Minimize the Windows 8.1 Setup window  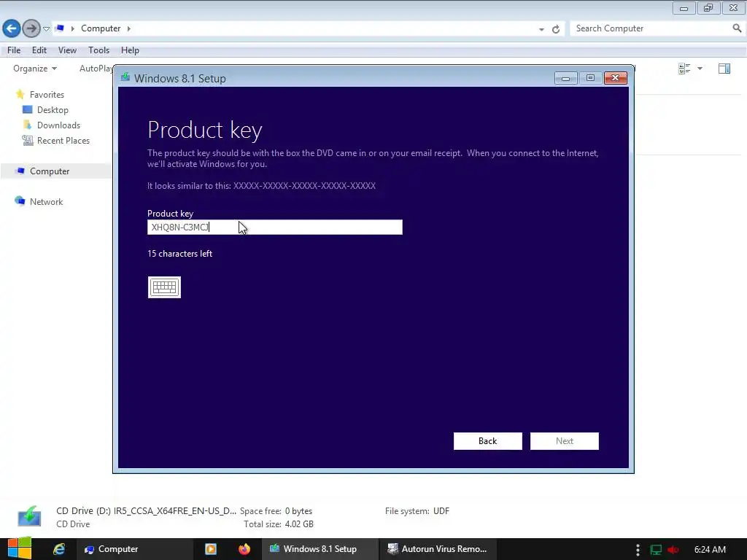coord(566,78)
